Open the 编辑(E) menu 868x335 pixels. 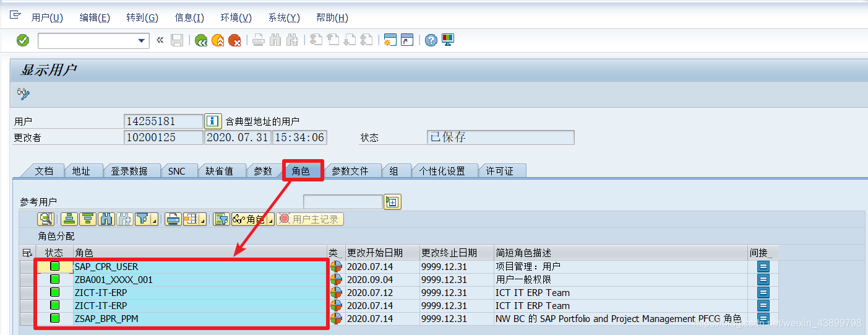click(x=95, y=18)
